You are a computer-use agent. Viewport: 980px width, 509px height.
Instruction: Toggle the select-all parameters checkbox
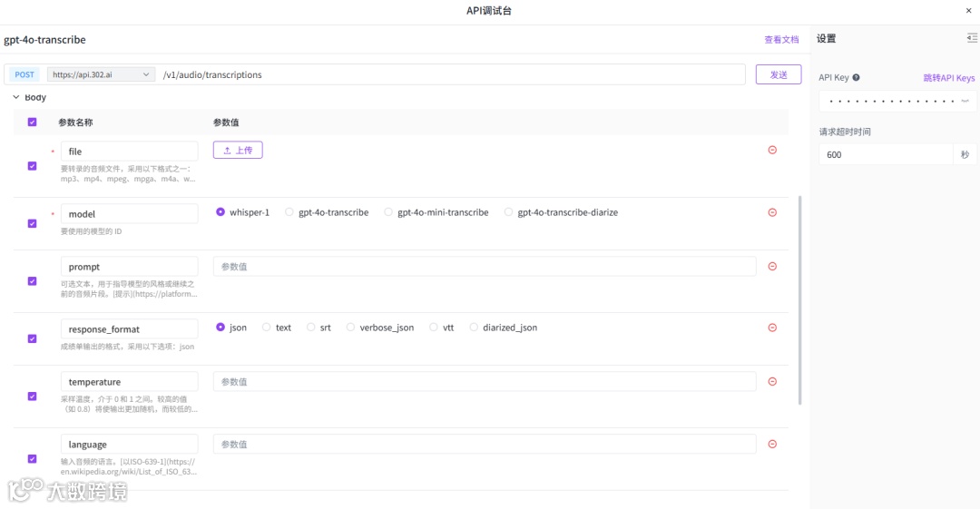pyautogui.click(x=32, y=122)
